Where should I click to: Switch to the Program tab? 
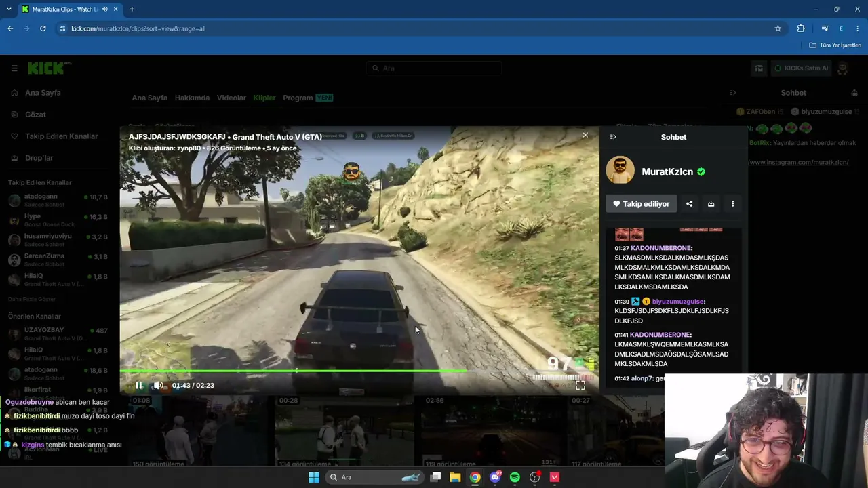pos(308,98)
